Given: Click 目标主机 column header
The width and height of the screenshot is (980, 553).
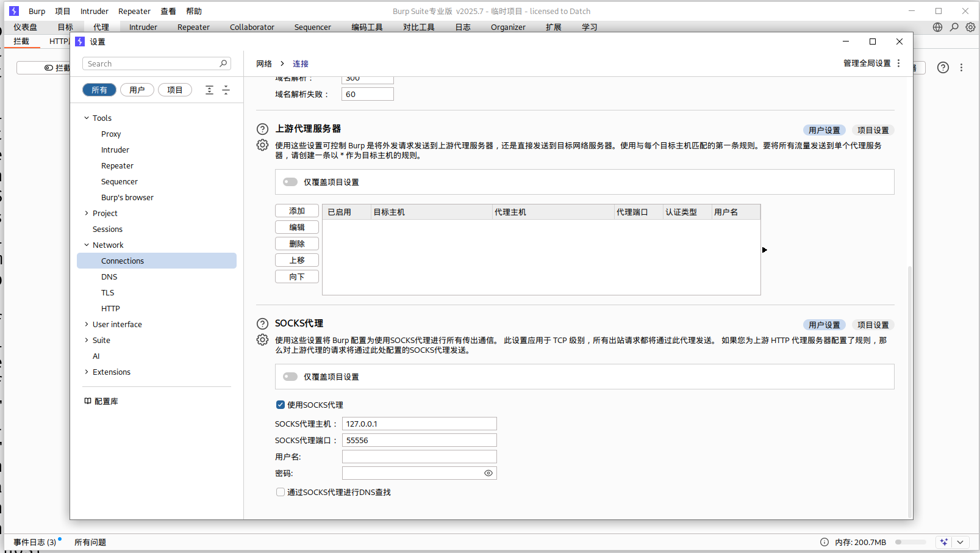Looking at the screenshot, I should pyautogui.click(x=432, y=212).
